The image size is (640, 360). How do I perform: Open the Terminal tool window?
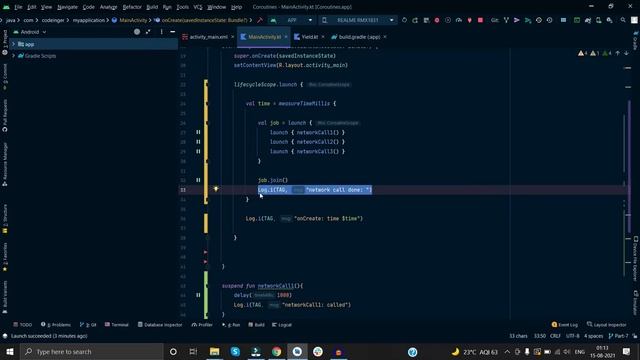tap(117, 325)
